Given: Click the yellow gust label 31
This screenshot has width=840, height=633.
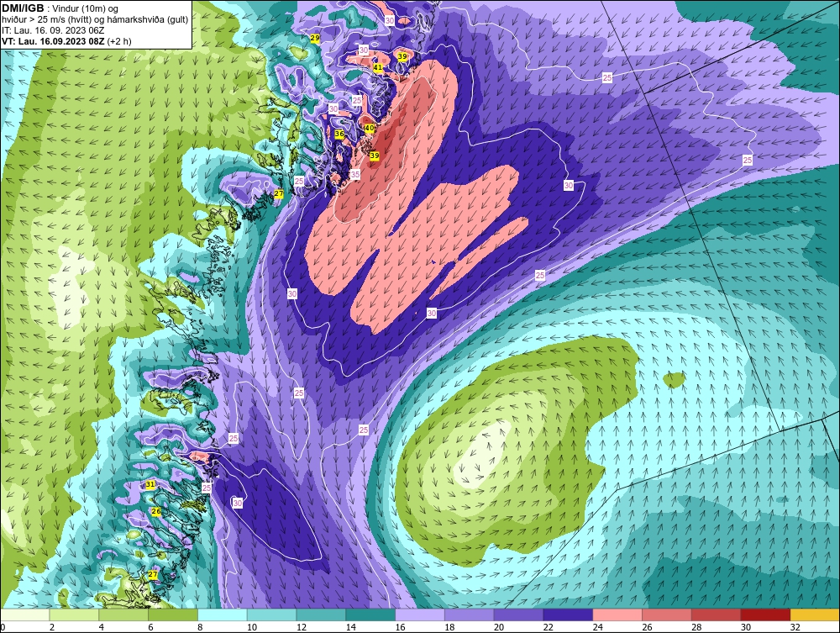Looking at the screenshot, I should click(x=150, y=484).
